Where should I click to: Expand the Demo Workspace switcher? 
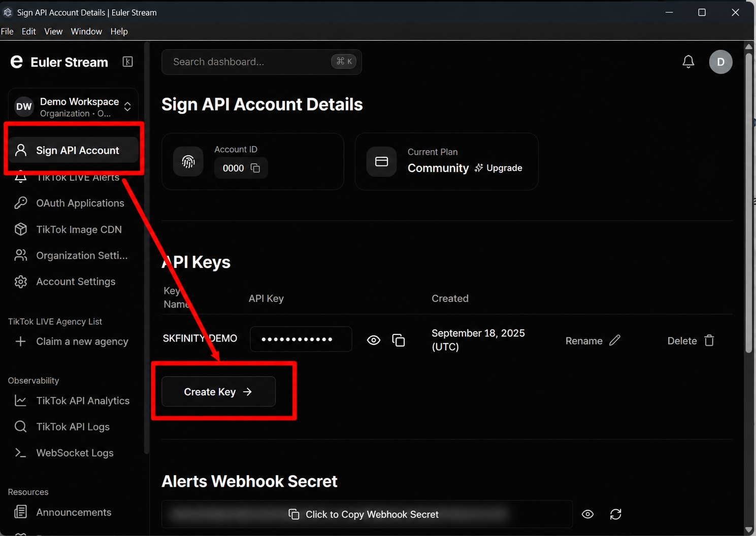(73, 107)
